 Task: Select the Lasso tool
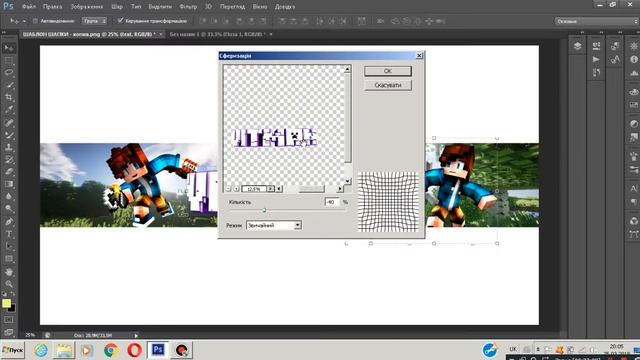click(9, 73)
